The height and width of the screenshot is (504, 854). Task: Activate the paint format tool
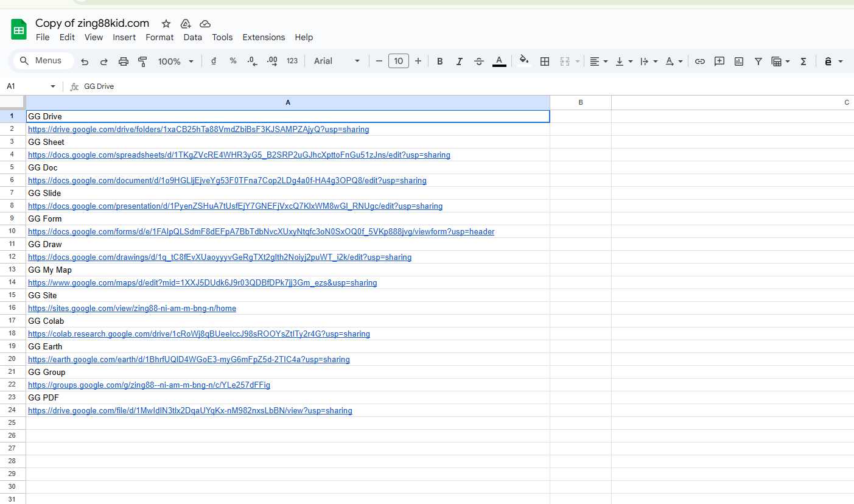[x=143, y=61]
